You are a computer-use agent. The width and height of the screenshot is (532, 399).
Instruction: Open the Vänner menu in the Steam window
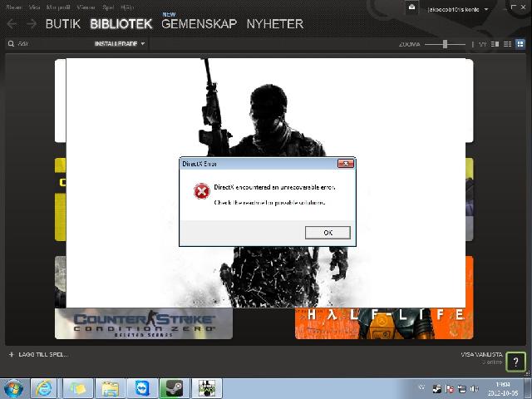click(x=86, y=7)
